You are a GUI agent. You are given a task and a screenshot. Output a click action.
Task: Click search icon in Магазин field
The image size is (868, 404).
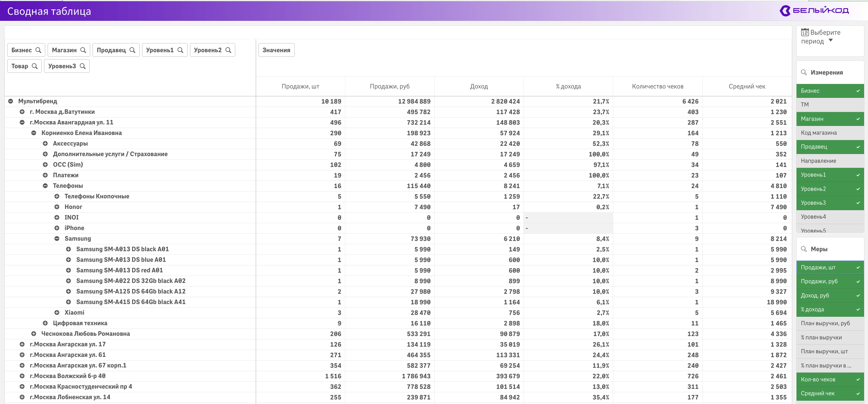(x=83, y=50)
